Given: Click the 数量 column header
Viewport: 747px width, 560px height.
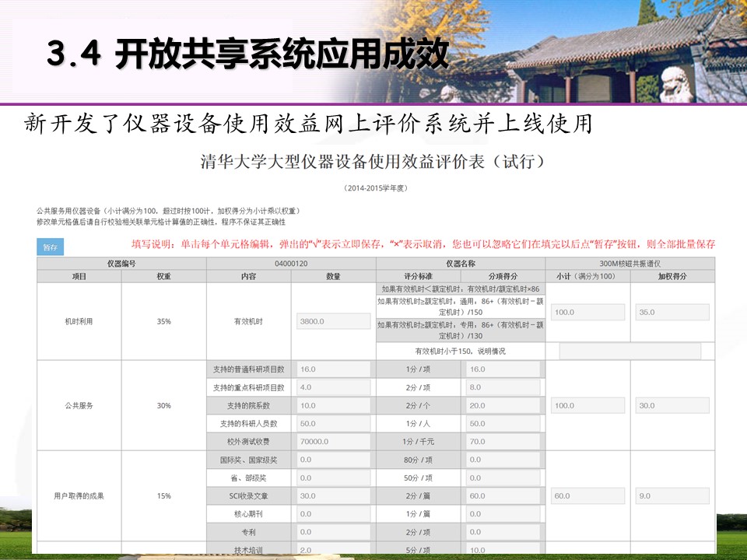Looking at the screenshot, I should click(x=334, y=276).
